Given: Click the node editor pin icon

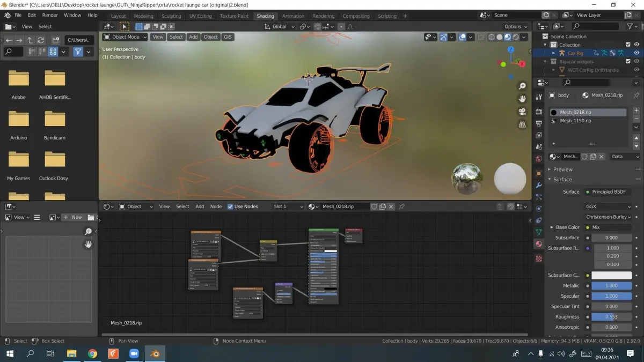Looking at the screenshot, I should [401, 206].
